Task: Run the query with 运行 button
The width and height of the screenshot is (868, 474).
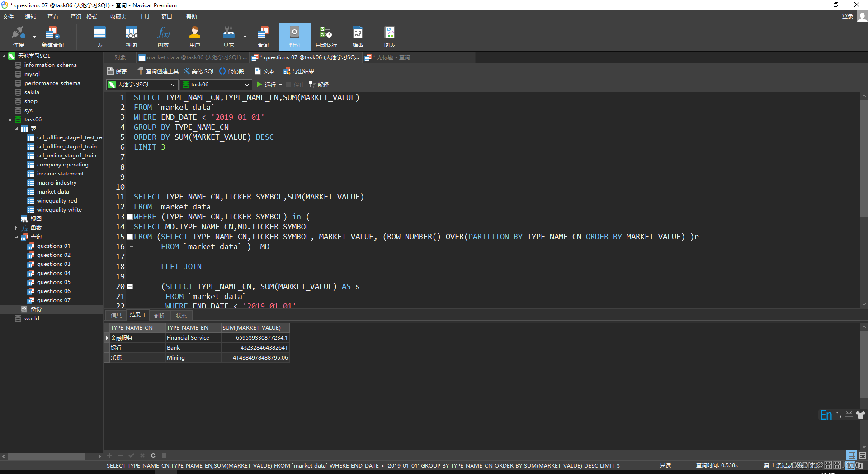Action: [266, 85]
